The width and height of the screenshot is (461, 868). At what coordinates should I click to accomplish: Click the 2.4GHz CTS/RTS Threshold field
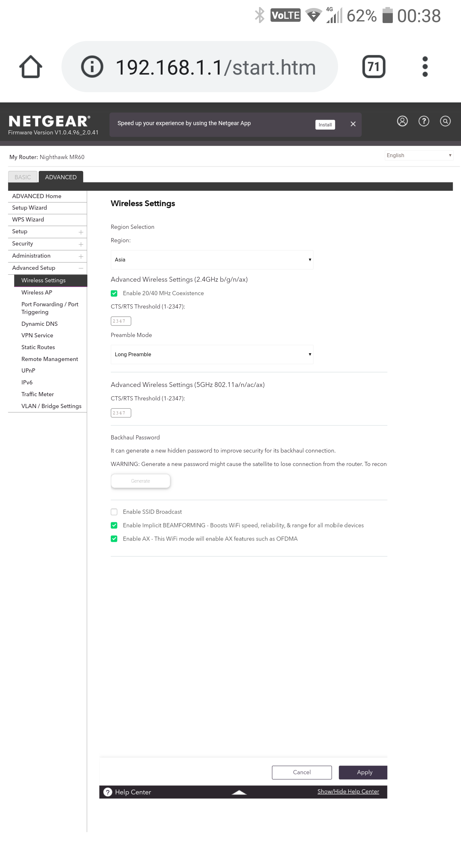point(121,321)
